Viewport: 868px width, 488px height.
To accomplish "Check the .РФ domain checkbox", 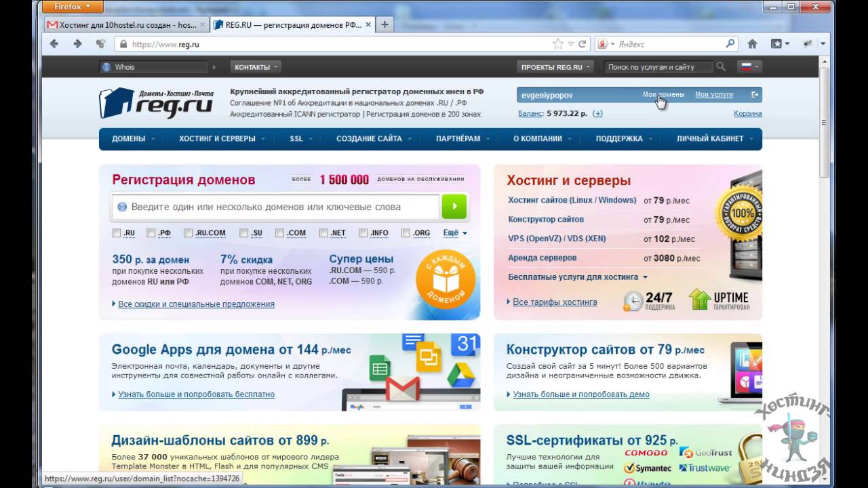I will tap(151, 232).
